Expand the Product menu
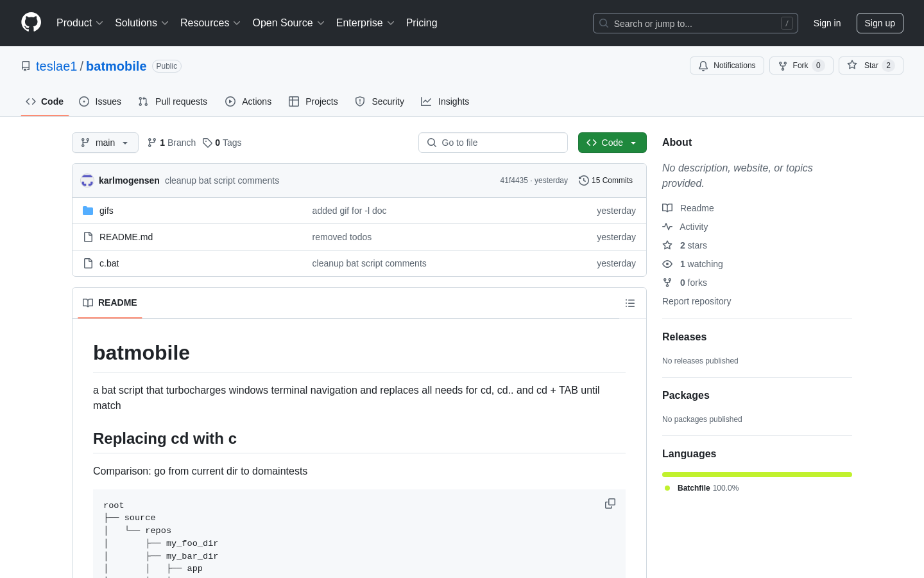The width and height of the screenshot is (924, 578). [x=80, y=23]
